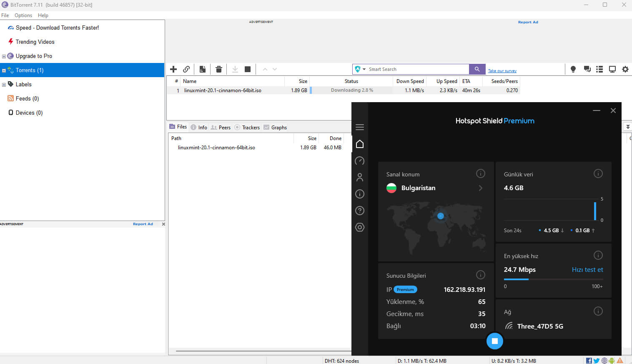This screenshot has height=364, width=632.
Task: Open Hotspot Shield info sidebar icon
Action: click(360, 194)
